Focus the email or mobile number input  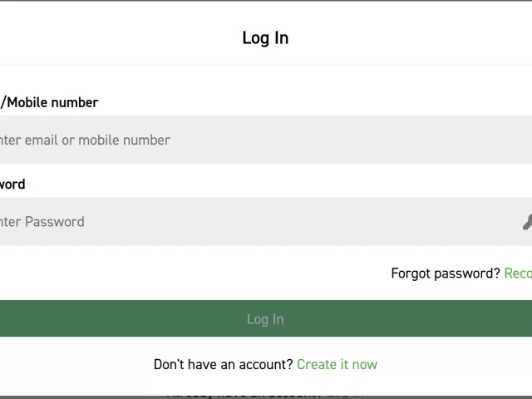[x=266, y=140]
